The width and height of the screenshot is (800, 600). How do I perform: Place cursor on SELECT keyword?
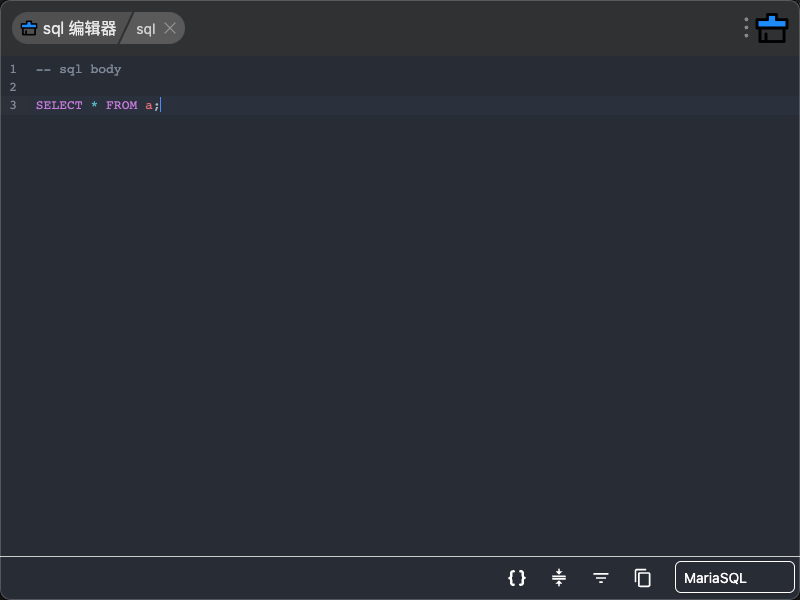59,105
